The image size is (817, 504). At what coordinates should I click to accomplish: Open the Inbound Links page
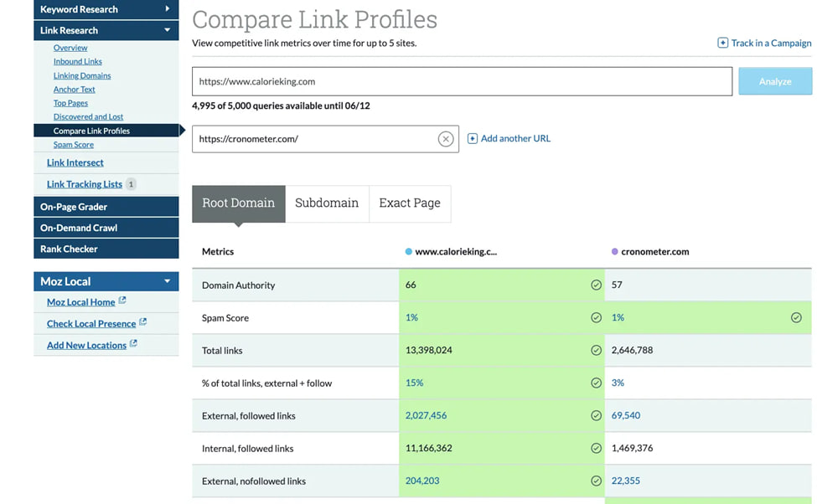click(x=78, y=61)
